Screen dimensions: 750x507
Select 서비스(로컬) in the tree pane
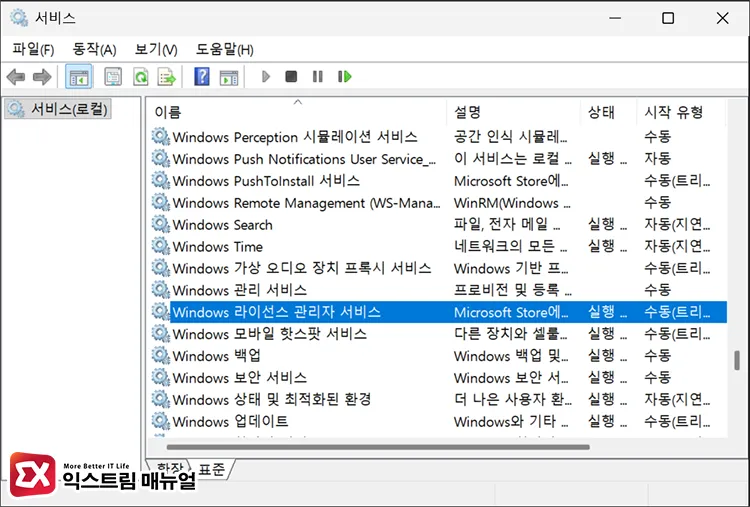[x=58, y=109]
